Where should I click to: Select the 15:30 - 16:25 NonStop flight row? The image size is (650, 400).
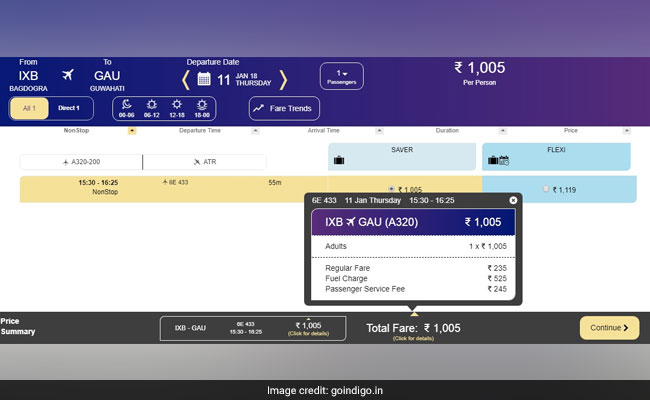173,189
